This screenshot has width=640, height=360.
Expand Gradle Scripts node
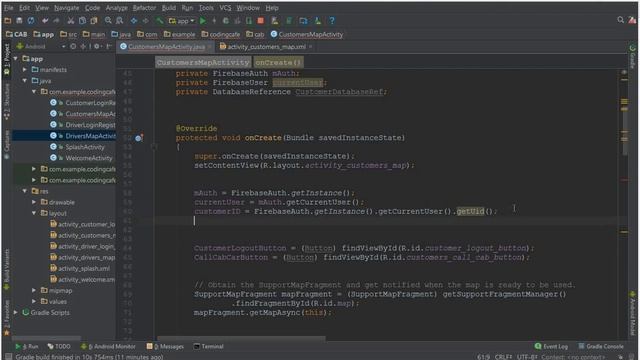16,313
